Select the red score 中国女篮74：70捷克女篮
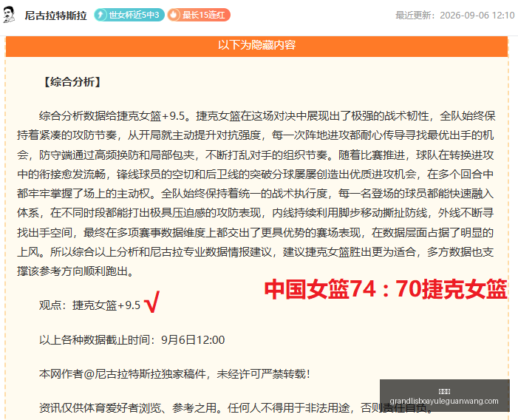518x420 pixels. click(386, 289)
